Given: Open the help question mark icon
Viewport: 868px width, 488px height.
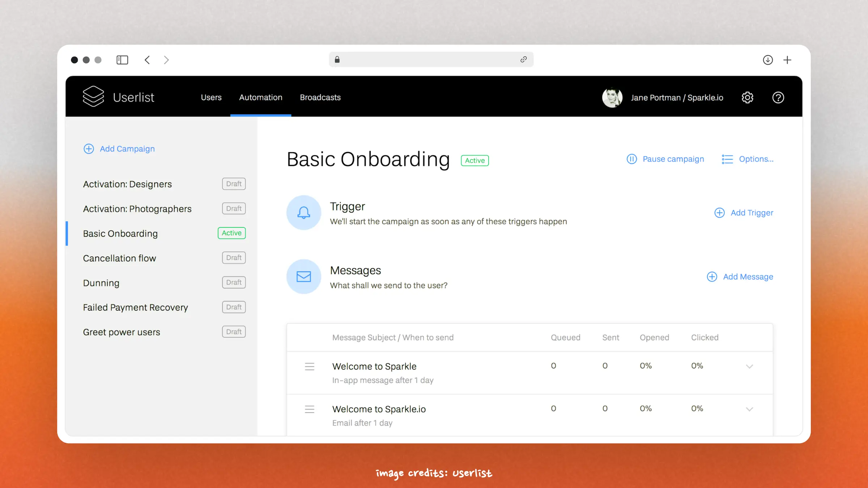Looking at the screenshot, I should (778, 98).
